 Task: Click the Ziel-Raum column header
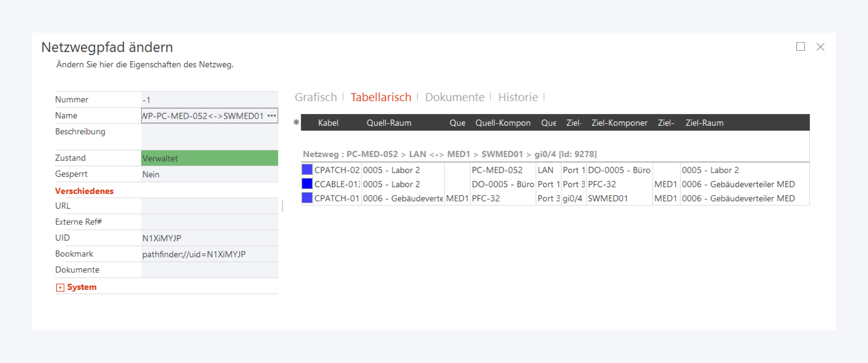704,123
